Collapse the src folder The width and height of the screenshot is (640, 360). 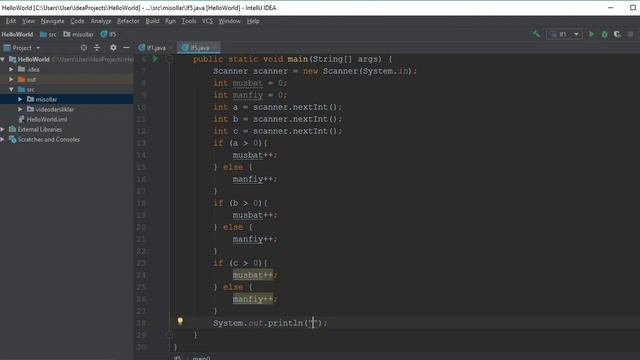pyautogui.click(x=11, y=89)
